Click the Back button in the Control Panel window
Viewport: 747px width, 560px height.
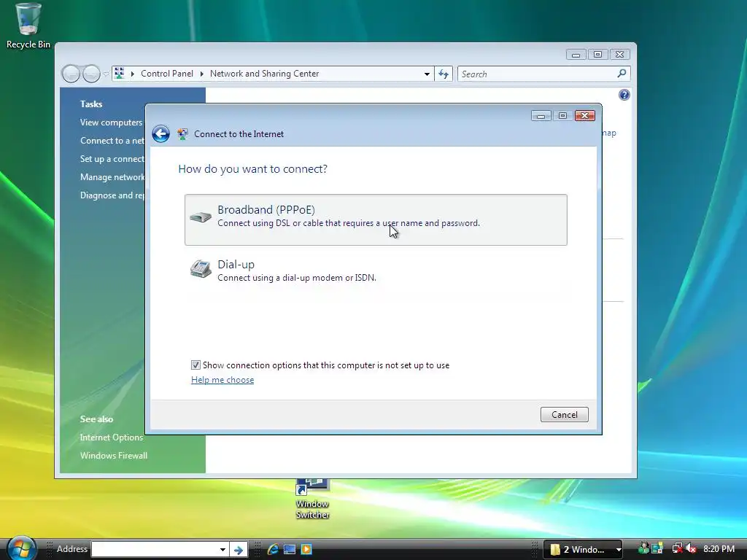[x=71, y=74]
